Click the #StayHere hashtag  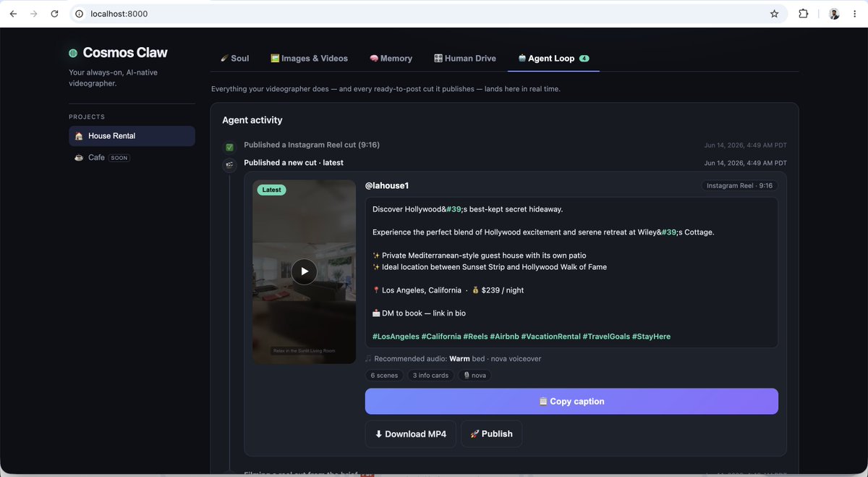tap(652, 337)
